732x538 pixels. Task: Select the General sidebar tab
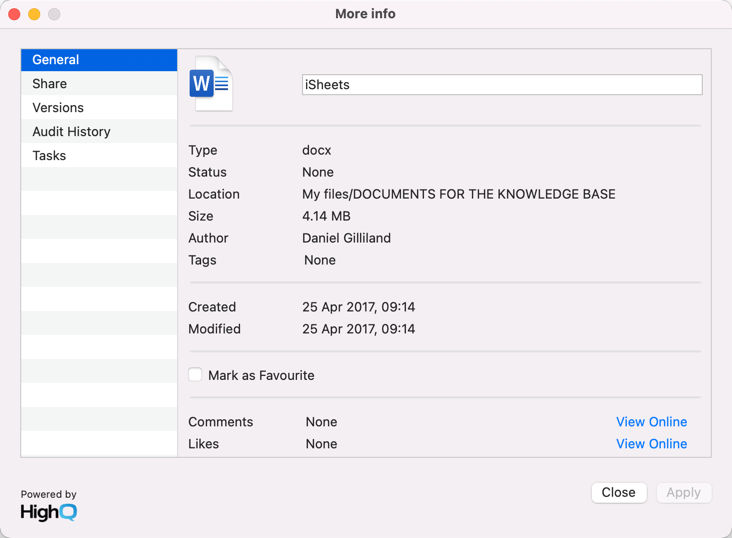click(99, 60)
